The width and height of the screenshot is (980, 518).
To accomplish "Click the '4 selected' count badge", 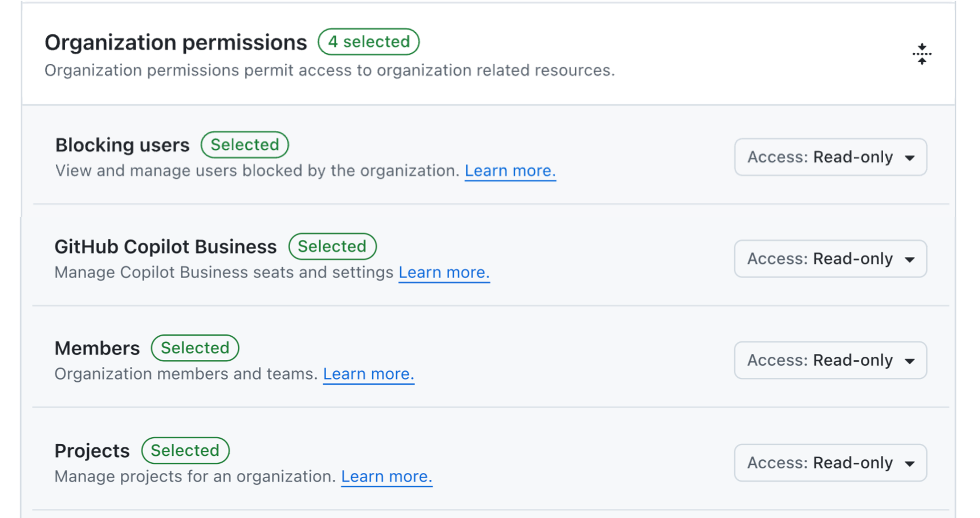I will point(368,42).
